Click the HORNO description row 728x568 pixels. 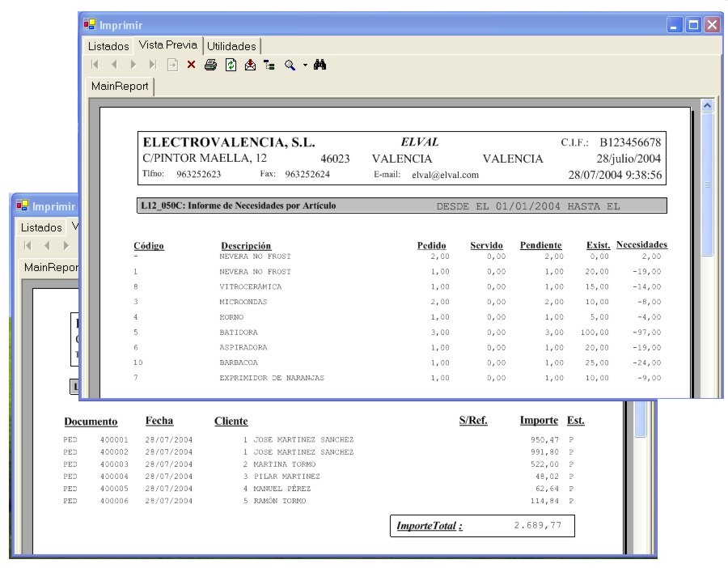[231, 317]
